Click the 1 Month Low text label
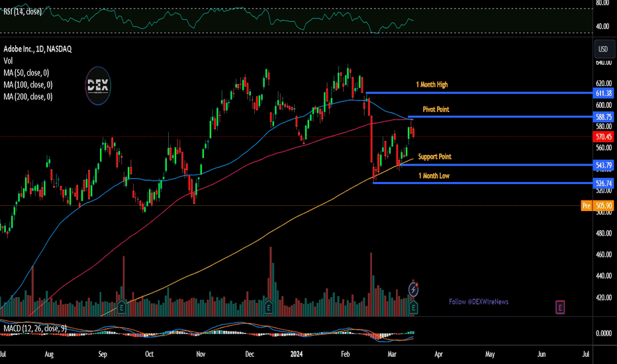 pyautogui.click(x=434, y=176)
